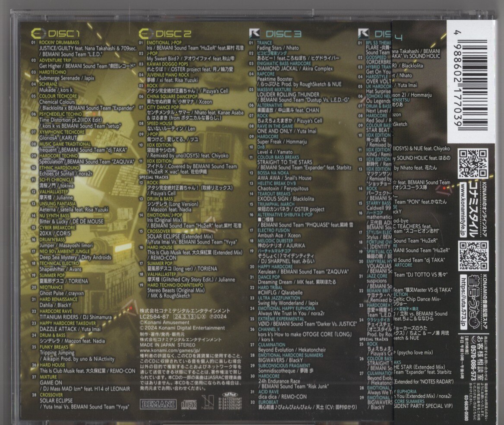The width and height of the screenshot is (504, 425).
Task: Click the "Tripping Jumping" track title
Action: coord(57,353)
